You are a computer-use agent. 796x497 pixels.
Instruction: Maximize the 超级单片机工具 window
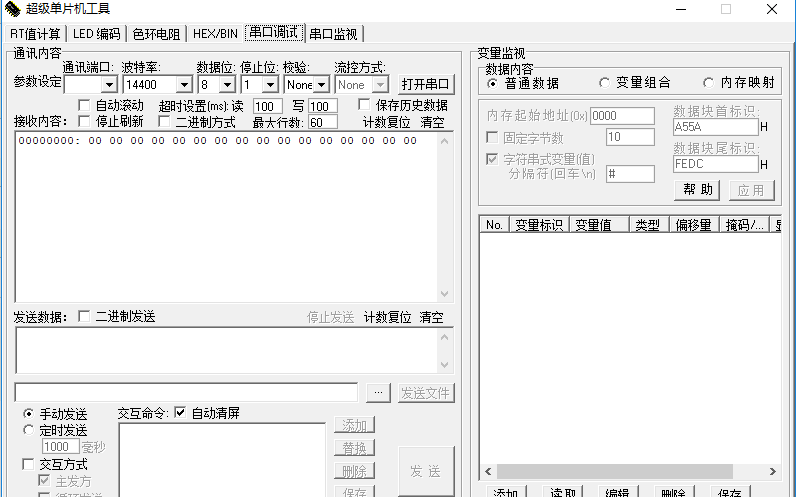click(726, 9)
